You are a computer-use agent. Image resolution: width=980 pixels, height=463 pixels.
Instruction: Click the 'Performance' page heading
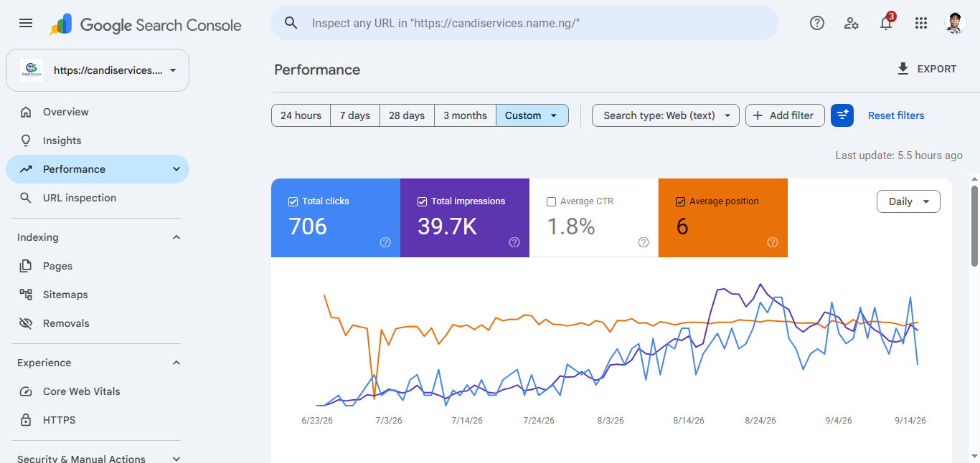317,70
